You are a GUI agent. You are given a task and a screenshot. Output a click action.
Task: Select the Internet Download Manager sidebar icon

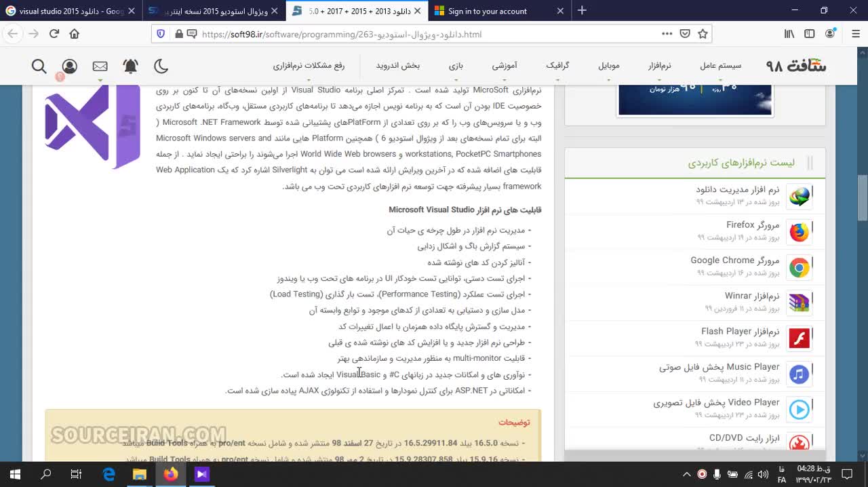pos(799,196)
